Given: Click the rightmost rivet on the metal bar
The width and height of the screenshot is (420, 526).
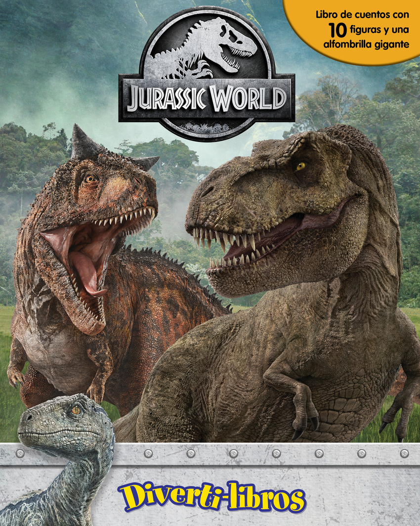Looking at the screenshot, I should tap(404, 453).
